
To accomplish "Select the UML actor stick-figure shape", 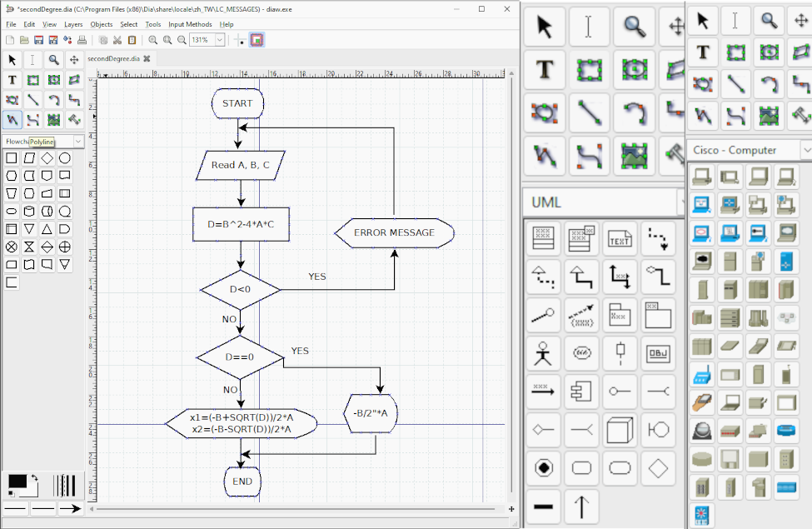I will (x=544, y=354).
